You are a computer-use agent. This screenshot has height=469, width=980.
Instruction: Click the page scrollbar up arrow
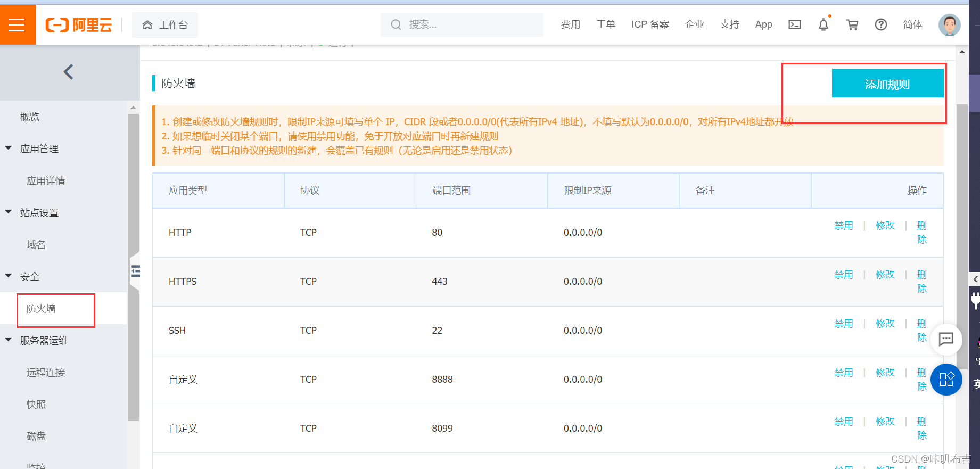(962, 52)
